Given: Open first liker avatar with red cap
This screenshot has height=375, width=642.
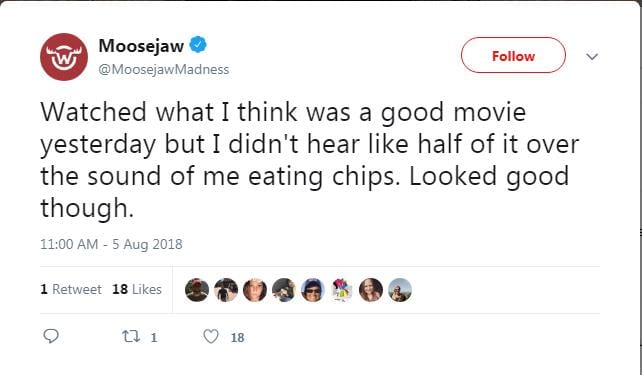Looking at the screenshot, I should (x=197, y=290).
